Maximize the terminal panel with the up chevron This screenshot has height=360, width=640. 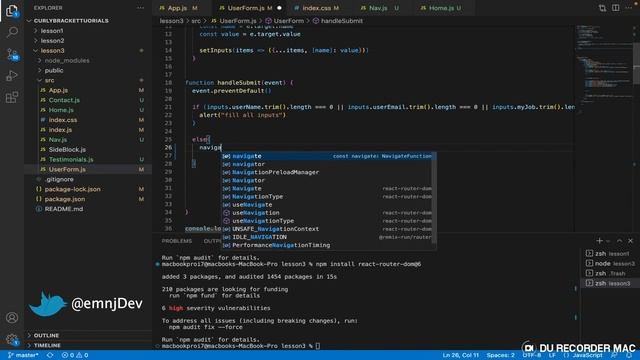coord(619,241)
